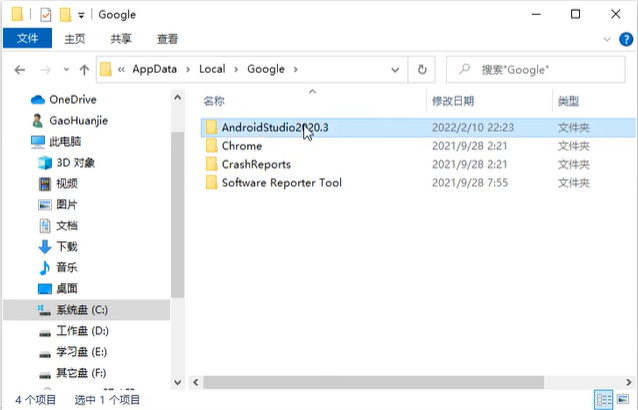The image size is (638, 410).
Task: Go back with the left arrow
Action: pos(20,70)
